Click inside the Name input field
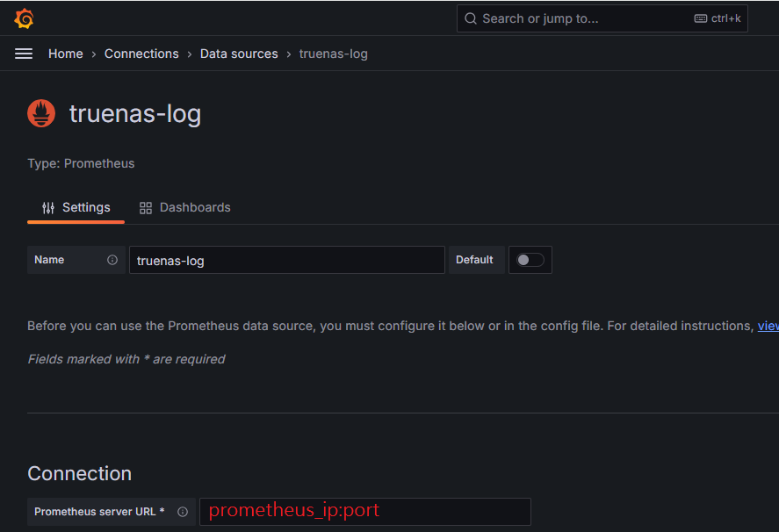779x532 pixels. tap(285, 259)
